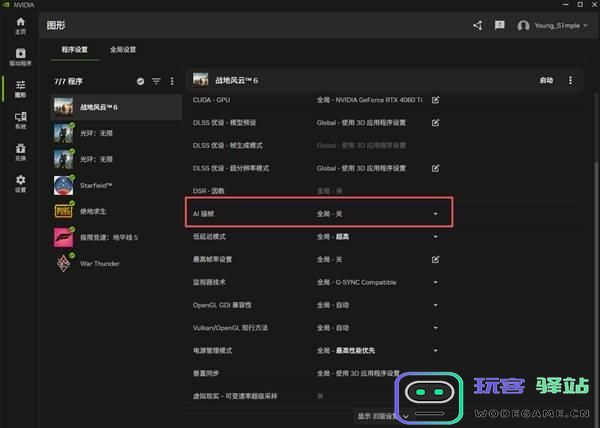Image resolution: width=600 pixels, height=428 pixels.
Task: Open three-dot menu beside 启动 button
Action: pyautogui.click(x=571, y=80)
